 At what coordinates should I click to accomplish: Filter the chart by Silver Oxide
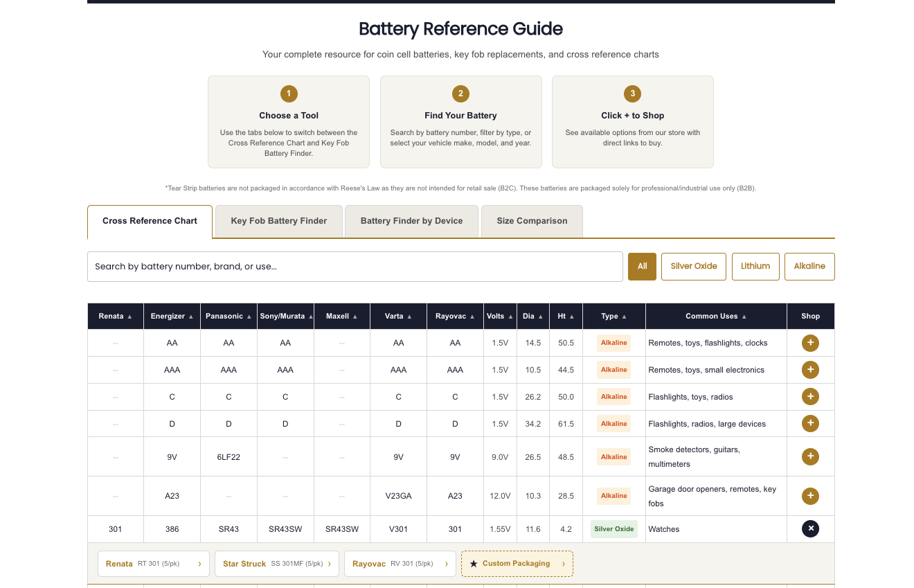click(694, 266)
